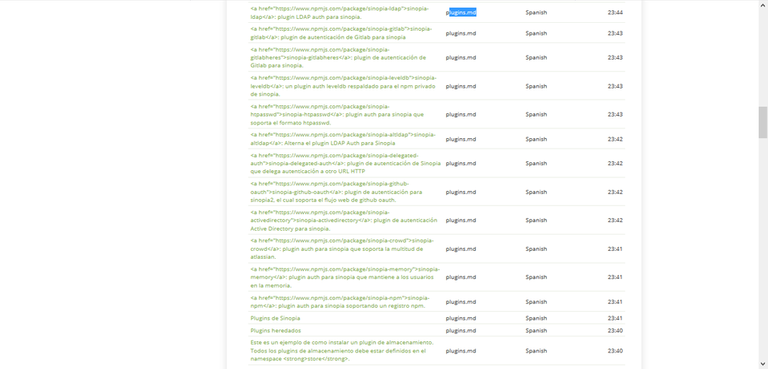The image size is (768, 369).
Task: Click the scrollbar up arrow
Action: tap(763, 5)
